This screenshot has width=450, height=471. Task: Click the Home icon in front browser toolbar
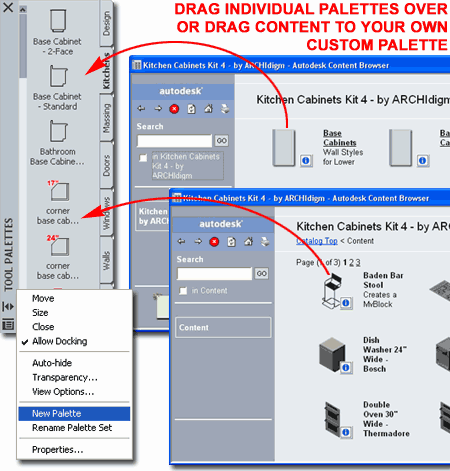click(x=248, y=241)
